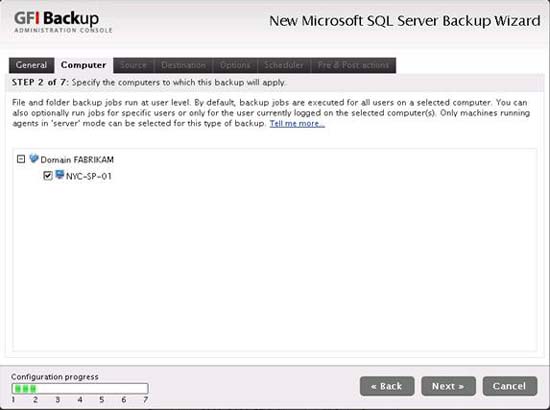Open the Pre & Post actions tab

tap(353, 65)
